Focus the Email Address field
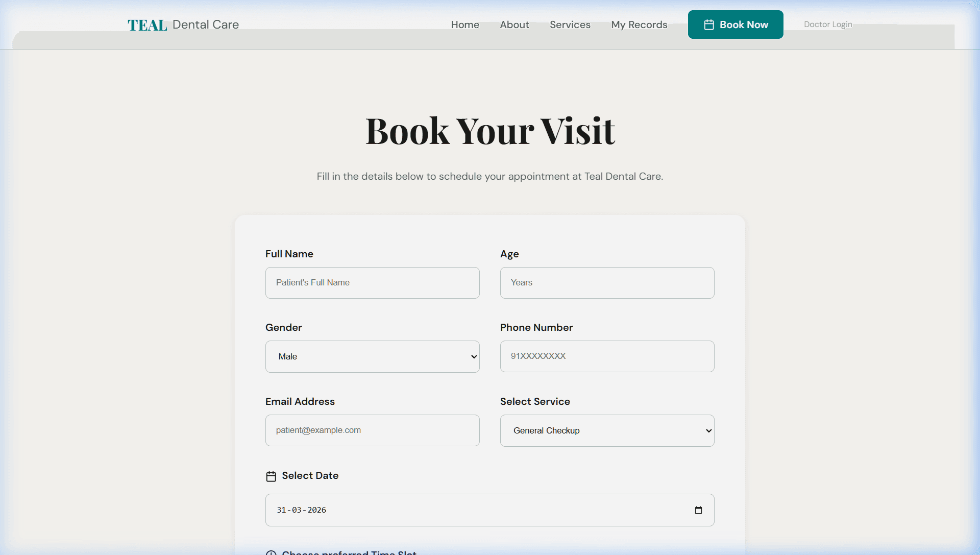Viewport: 980px width, 555px height. point(373,430)
